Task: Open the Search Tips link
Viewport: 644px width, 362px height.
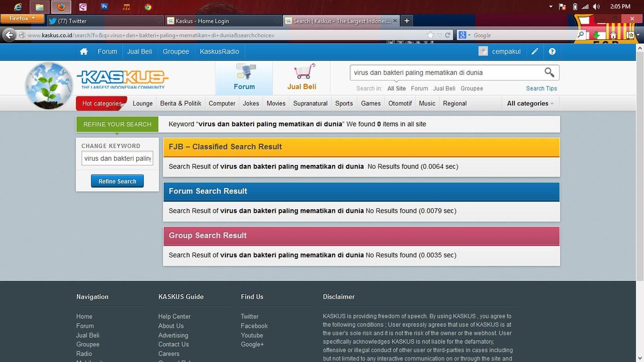Action: (x=541, y=88)
